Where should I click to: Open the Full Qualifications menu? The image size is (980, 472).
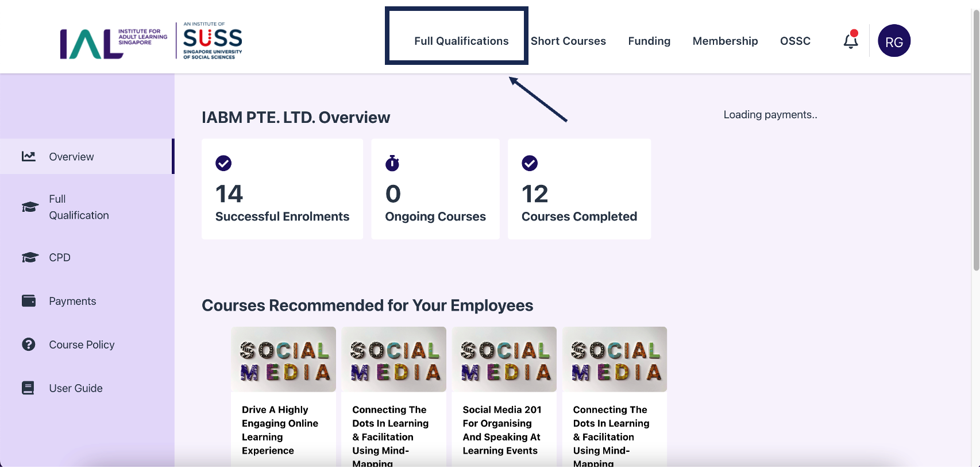(461, 41)
